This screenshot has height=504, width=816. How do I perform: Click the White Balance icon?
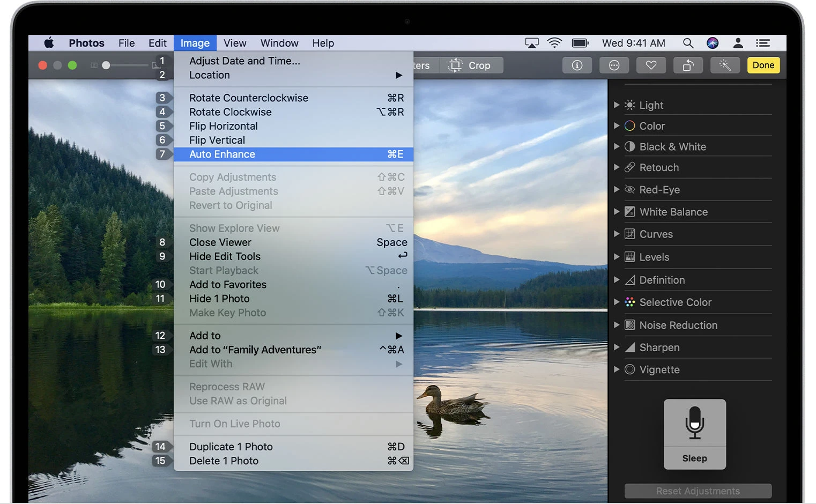pyautogui.click(x=630, y=212)
